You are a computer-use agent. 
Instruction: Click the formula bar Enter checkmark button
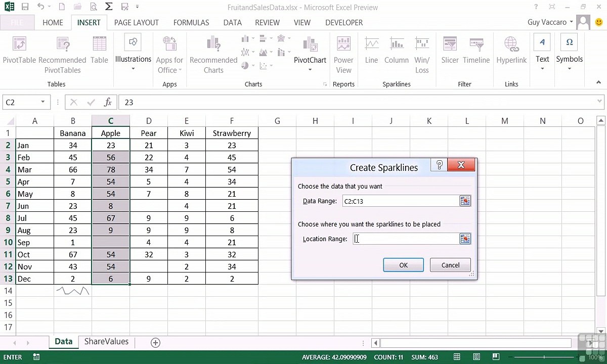(x=91, y=102)
